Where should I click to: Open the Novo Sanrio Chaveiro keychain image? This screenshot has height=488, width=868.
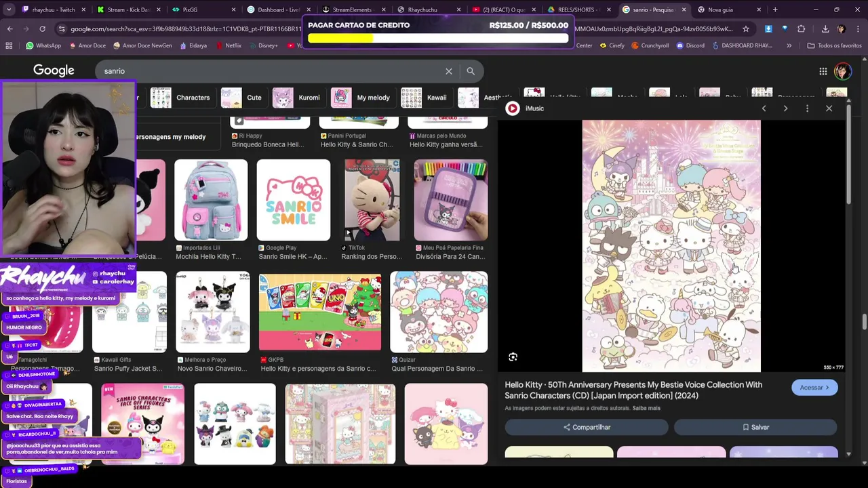(x=213, y=312)
